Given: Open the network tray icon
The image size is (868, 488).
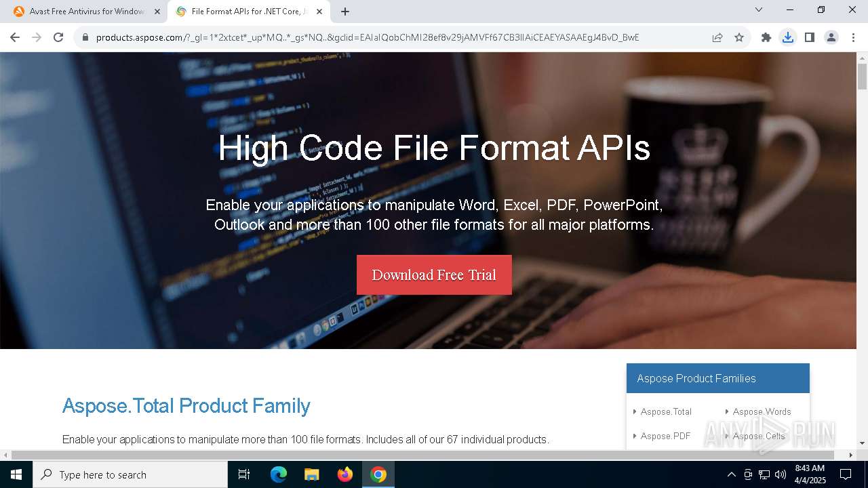Looking at the screenshot, I should (x=764, y=474).
